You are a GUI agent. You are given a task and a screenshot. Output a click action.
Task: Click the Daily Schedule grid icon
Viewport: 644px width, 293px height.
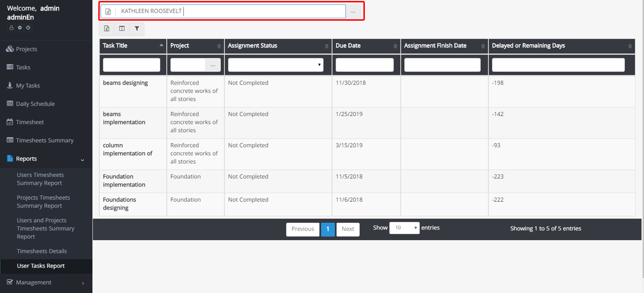click(10, 104)
